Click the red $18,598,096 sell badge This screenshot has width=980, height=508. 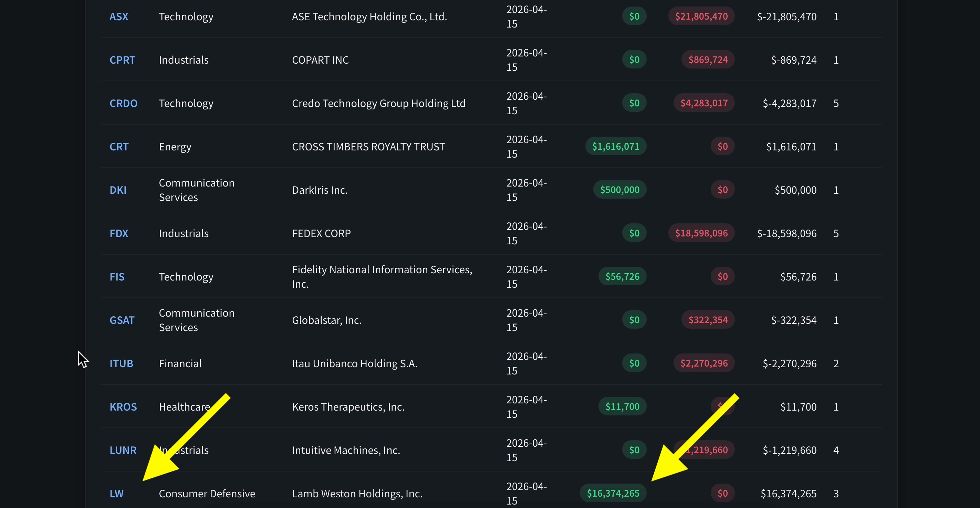coord(701,233)
